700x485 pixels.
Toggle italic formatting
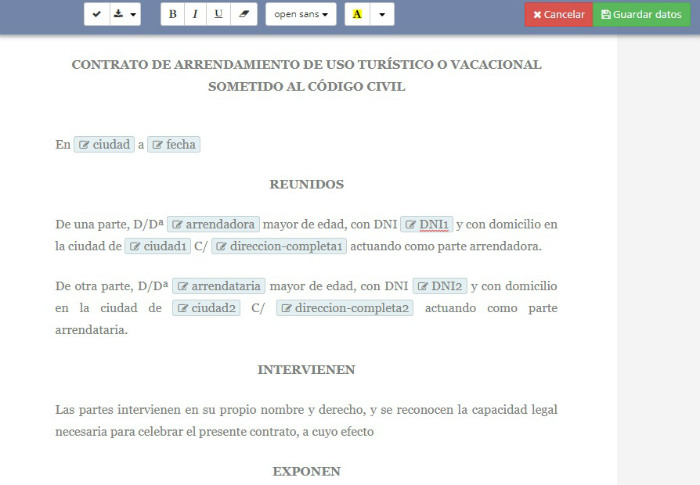click(x=195, y=14)
